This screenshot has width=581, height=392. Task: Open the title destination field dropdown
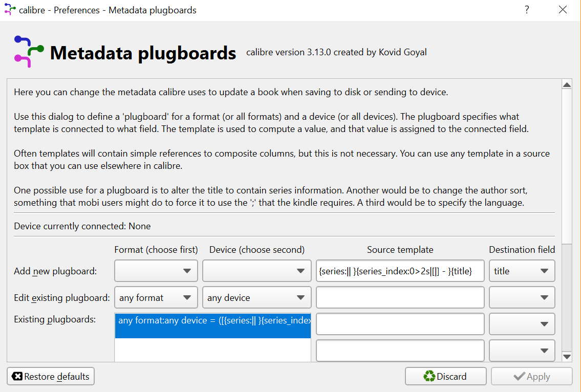click(x=522, y=271)
